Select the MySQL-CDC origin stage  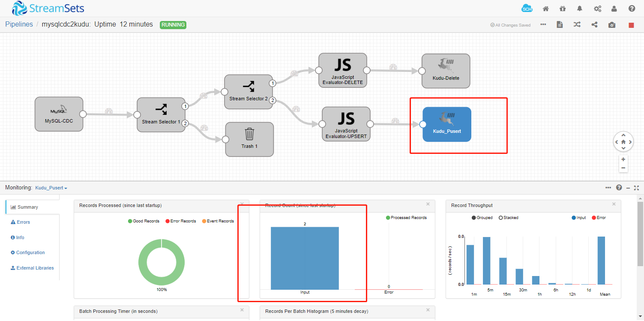tap(59, 114)
